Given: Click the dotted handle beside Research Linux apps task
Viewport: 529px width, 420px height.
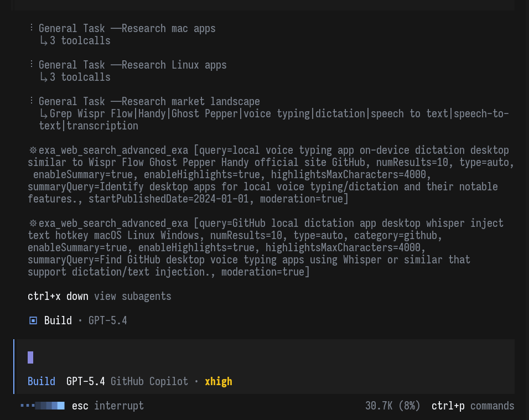Looking at the screenshot, I should click(x=32, y=64).
